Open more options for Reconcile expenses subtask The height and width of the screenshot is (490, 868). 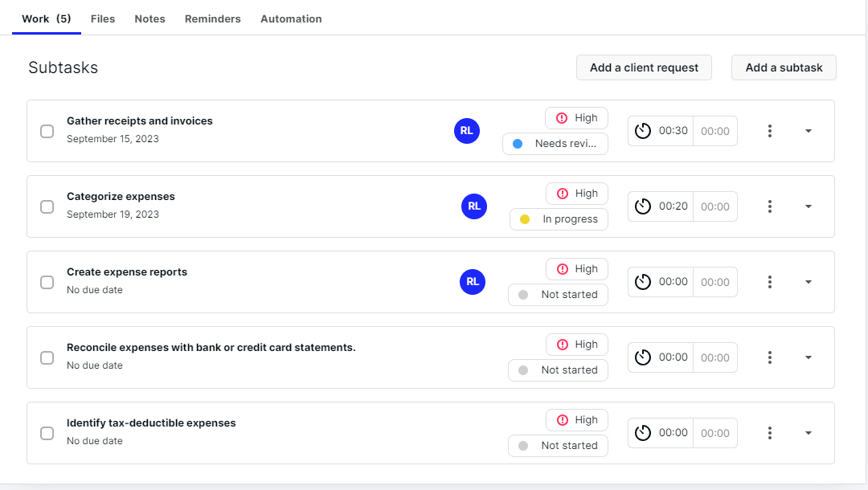coord(769,357)
